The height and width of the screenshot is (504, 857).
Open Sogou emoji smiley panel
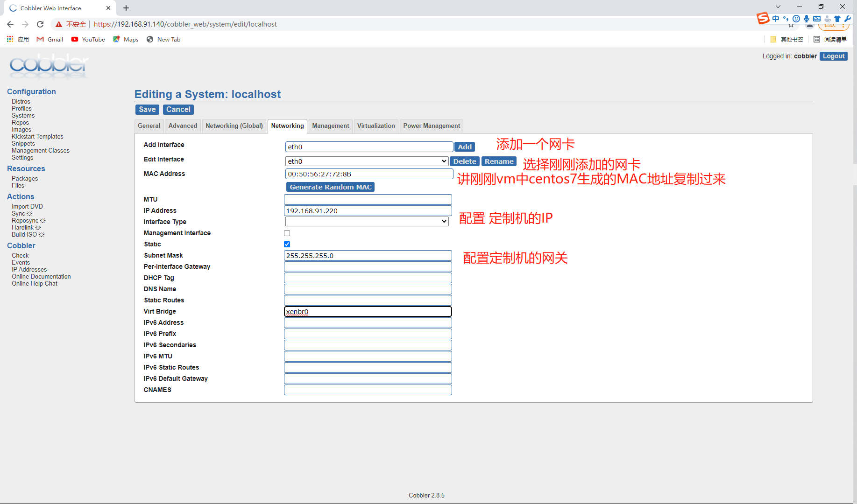click(796, 19)
